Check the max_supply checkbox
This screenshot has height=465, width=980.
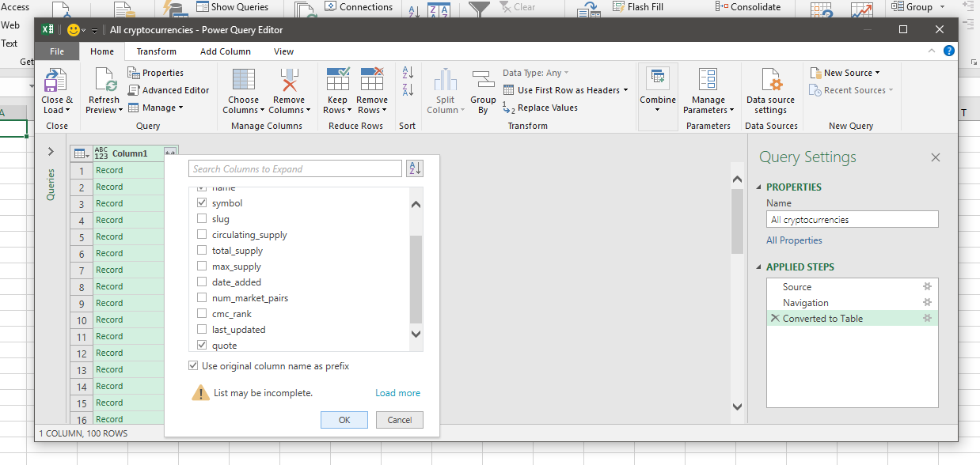pos(202,267)
